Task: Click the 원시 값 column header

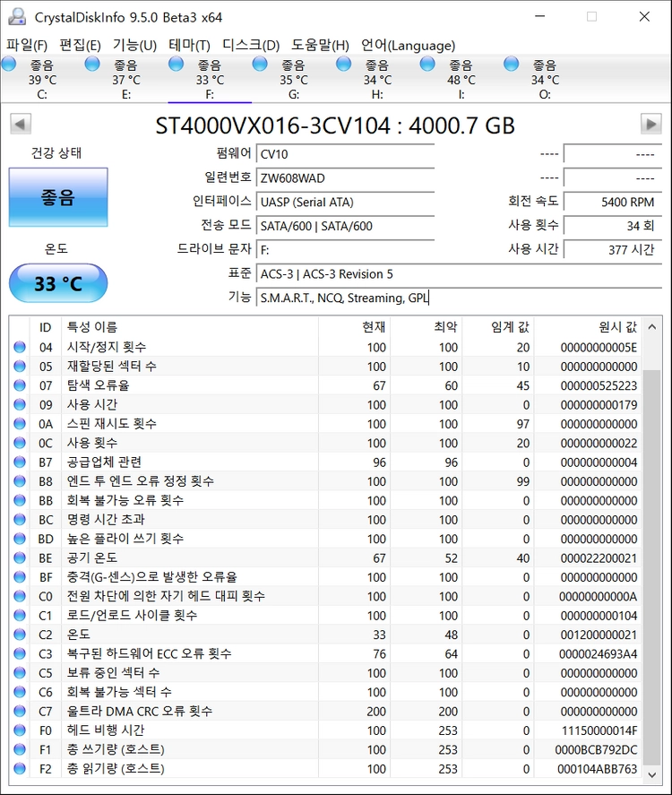Action: point(588,327)
